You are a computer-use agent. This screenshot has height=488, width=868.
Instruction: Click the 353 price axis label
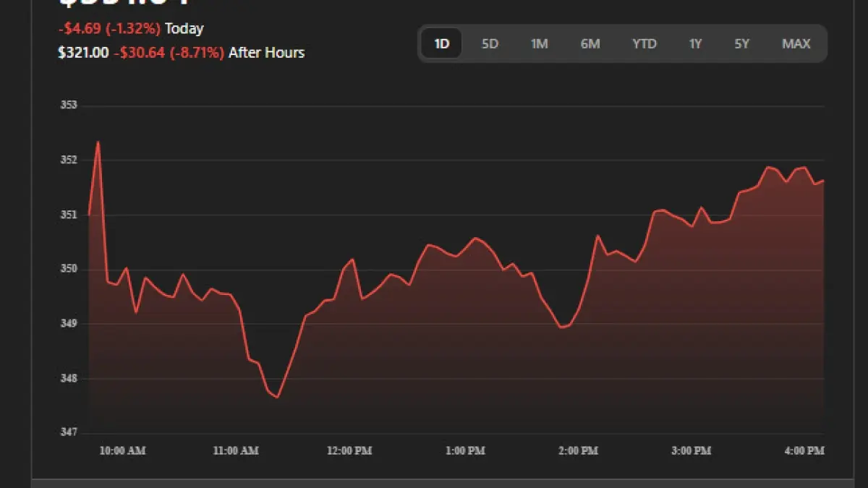coord(68,106)
